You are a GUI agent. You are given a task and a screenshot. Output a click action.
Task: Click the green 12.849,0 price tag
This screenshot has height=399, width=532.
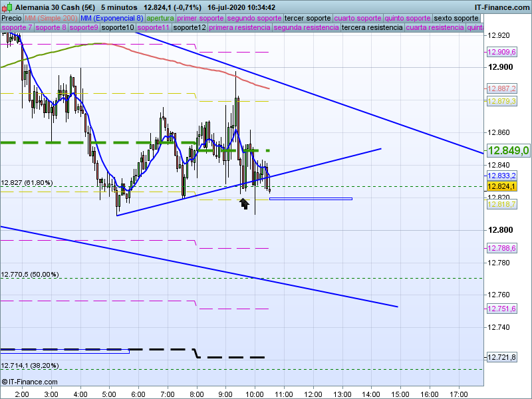tap(508, 151)
